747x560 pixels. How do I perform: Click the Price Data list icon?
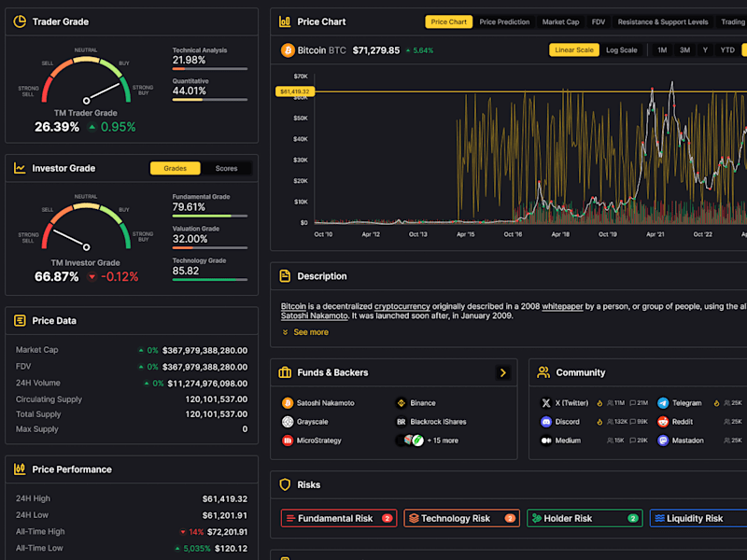[20, 320]
